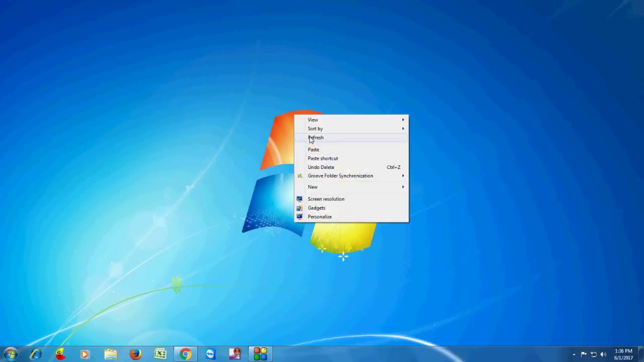Image resolution: width=644 pixels, height=362 pixels.
Task: Switch to Google Chrome in the taskbar
Action: 186,354
